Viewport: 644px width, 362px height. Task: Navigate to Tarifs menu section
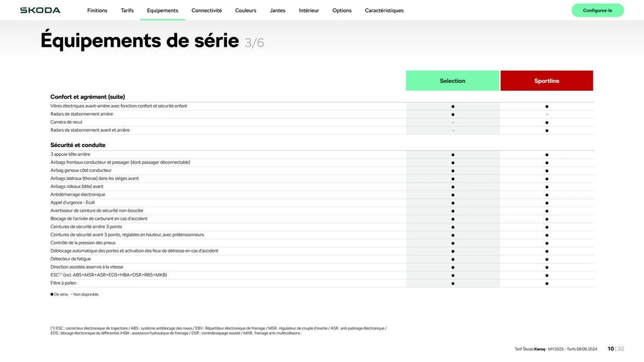[x=127, y=10]
